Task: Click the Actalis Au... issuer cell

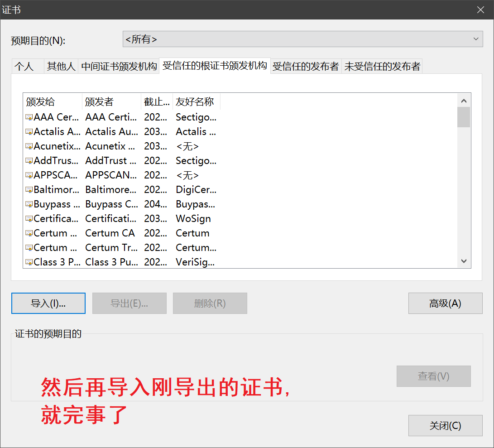Action: click(x=111, y=132)
